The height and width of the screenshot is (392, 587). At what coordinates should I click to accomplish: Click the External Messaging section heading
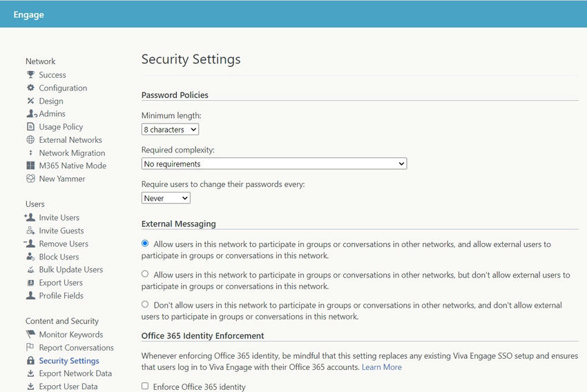pos(179,224)
